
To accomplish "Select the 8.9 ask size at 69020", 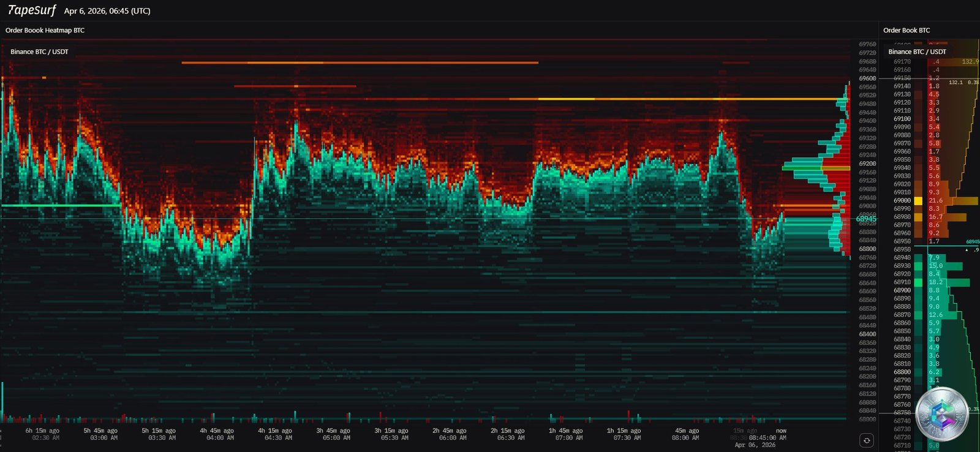I will click(934, 184).
